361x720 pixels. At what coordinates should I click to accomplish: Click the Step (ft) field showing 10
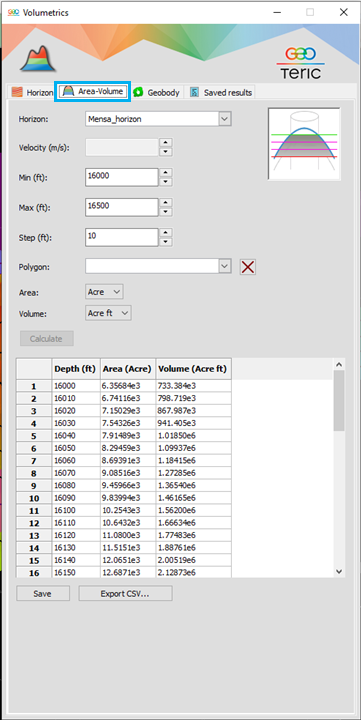[x=122, y=237]
